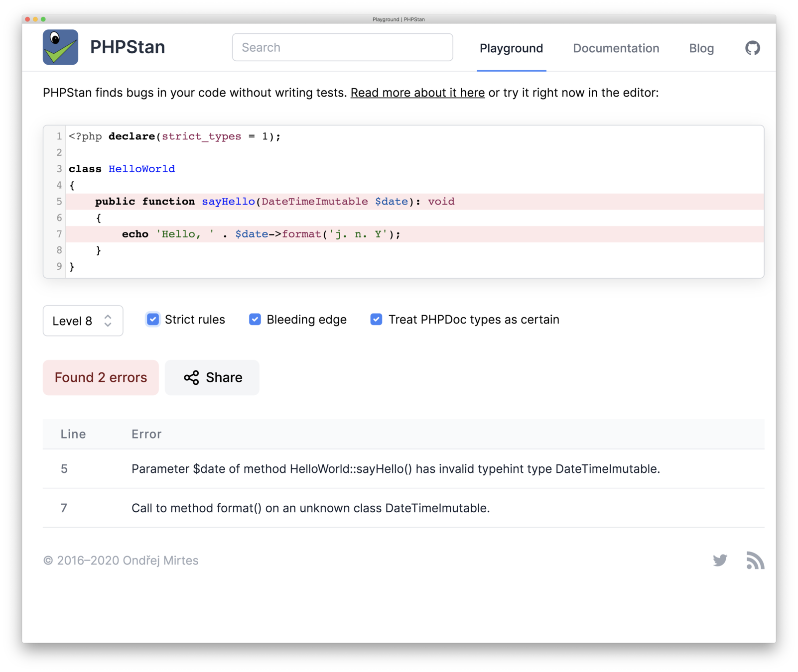
Task: Uncheck Treat PHPDoc types as certain
Action: (x=376, y=319)
